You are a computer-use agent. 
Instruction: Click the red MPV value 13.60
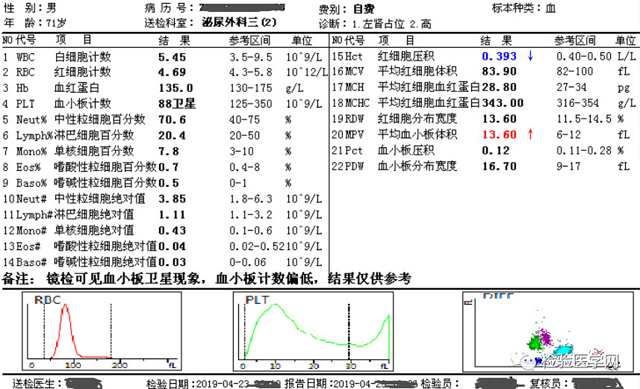point(499,134)
